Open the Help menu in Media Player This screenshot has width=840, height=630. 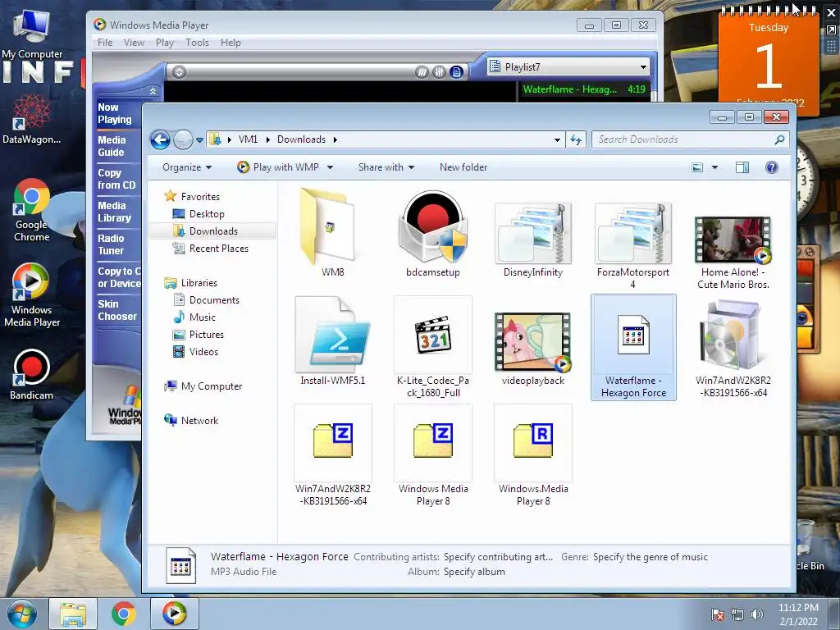(231, 43)
